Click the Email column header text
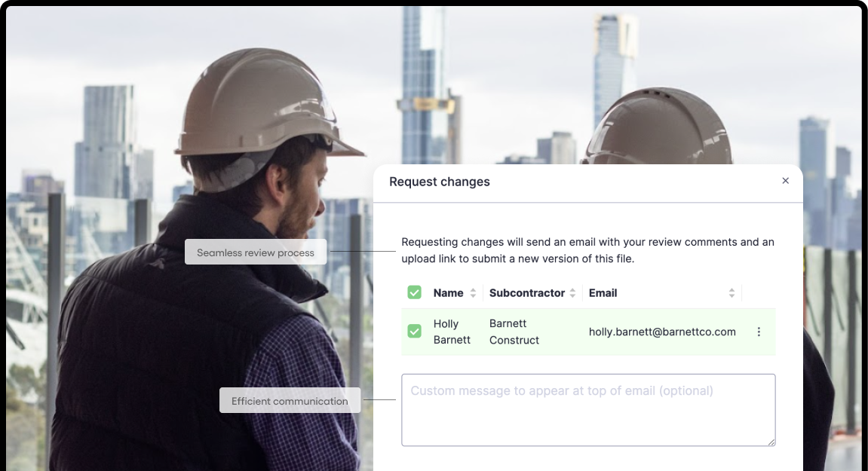Viewport: 868px width, 471px height. click(603, 293)
